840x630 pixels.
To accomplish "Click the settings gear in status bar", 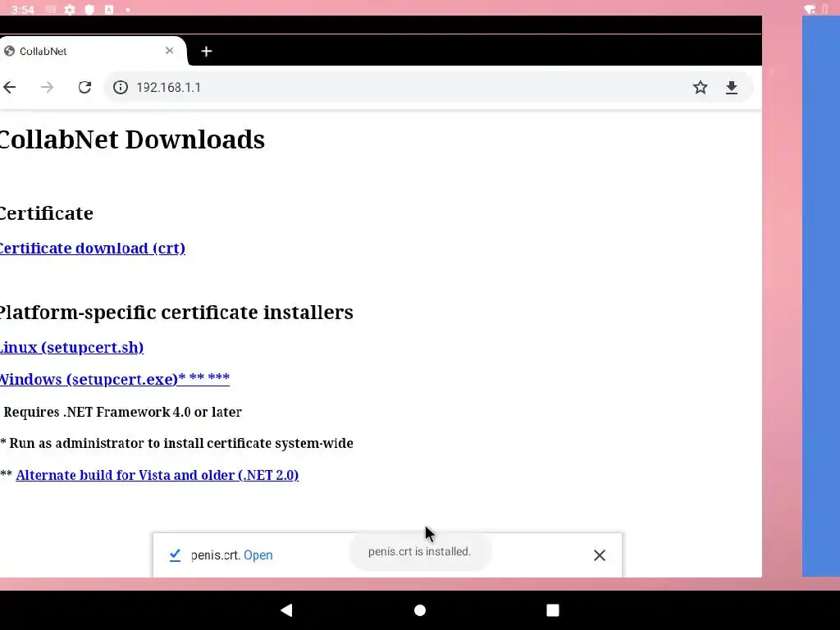I will tap(70, 10).
